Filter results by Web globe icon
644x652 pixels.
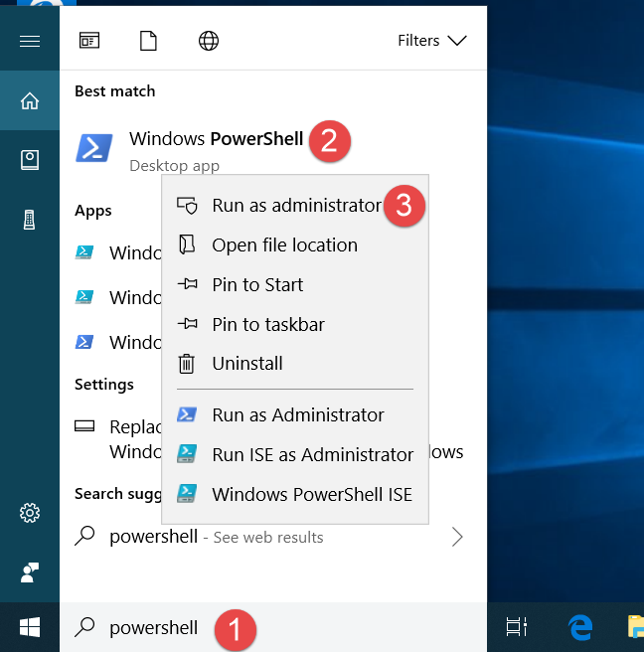209,41
